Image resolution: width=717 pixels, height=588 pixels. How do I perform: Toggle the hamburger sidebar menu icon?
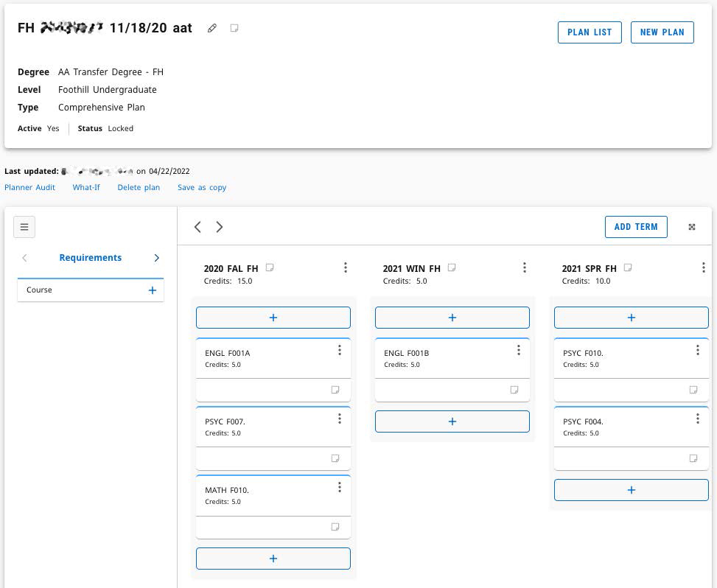(24, 227)
